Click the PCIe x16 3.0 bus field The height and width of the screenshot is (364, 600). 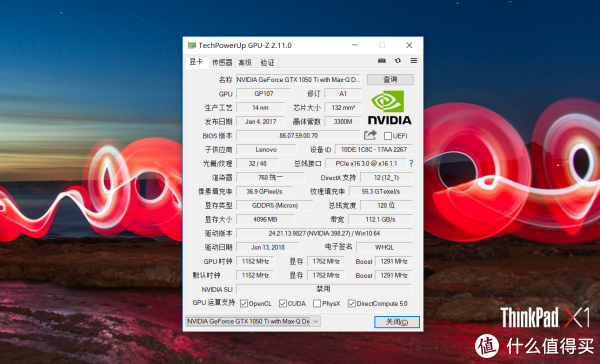click(x=366, y=163)
